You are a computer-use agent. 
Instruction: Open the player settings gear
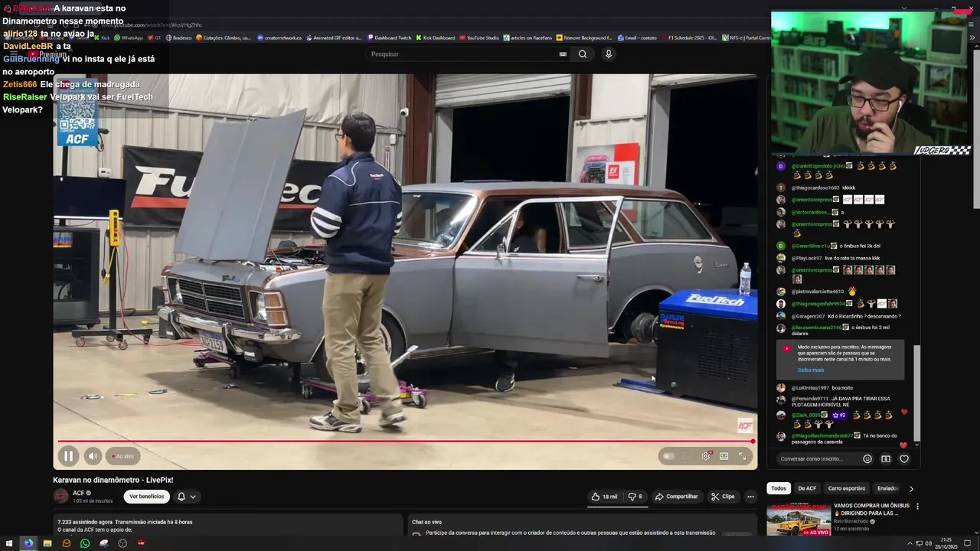point(706,456)
